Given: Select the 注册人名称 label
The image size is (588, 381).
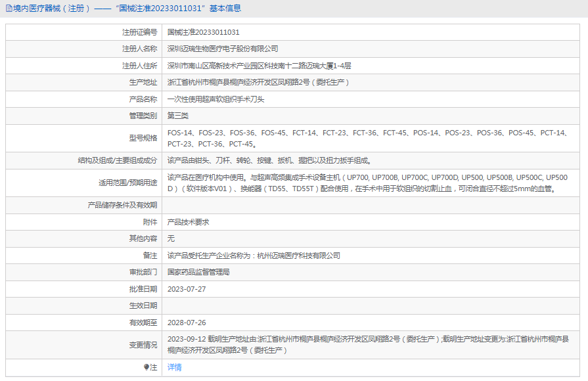Looking at the screenshot, I should click(x=139, y=49).
